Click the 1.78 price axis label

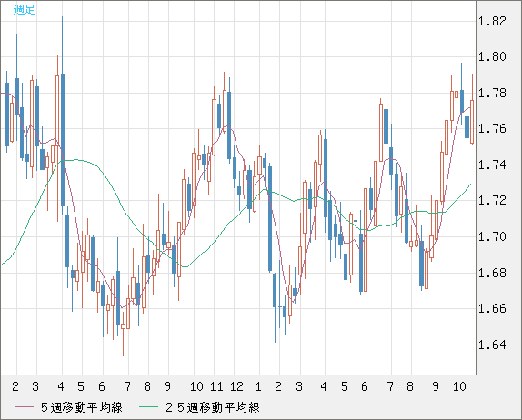[x=492, y=93]
